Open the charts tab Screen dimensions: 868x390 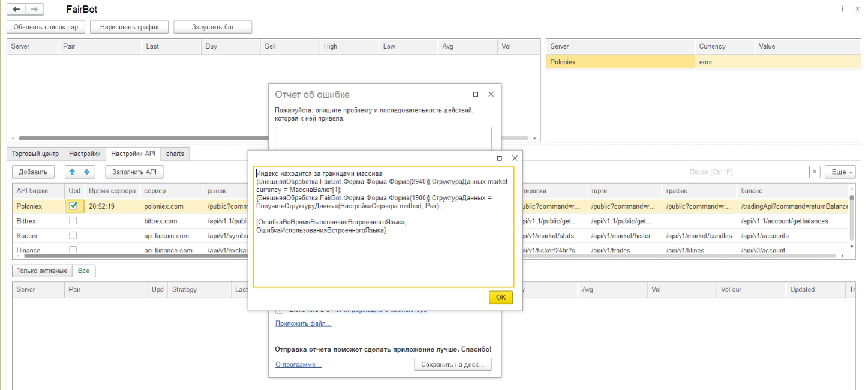[175, 154]
